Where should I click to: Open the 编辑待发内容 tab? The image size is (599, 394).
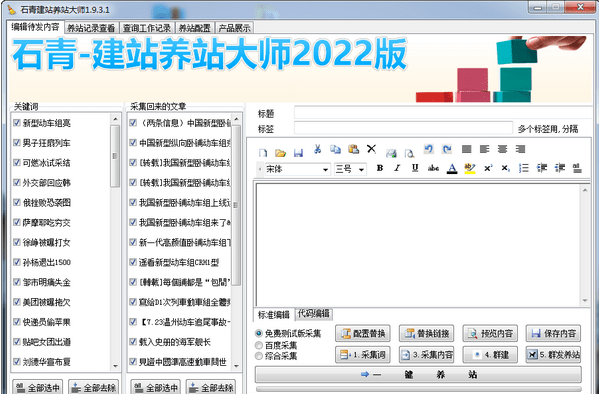pos(35,27)
